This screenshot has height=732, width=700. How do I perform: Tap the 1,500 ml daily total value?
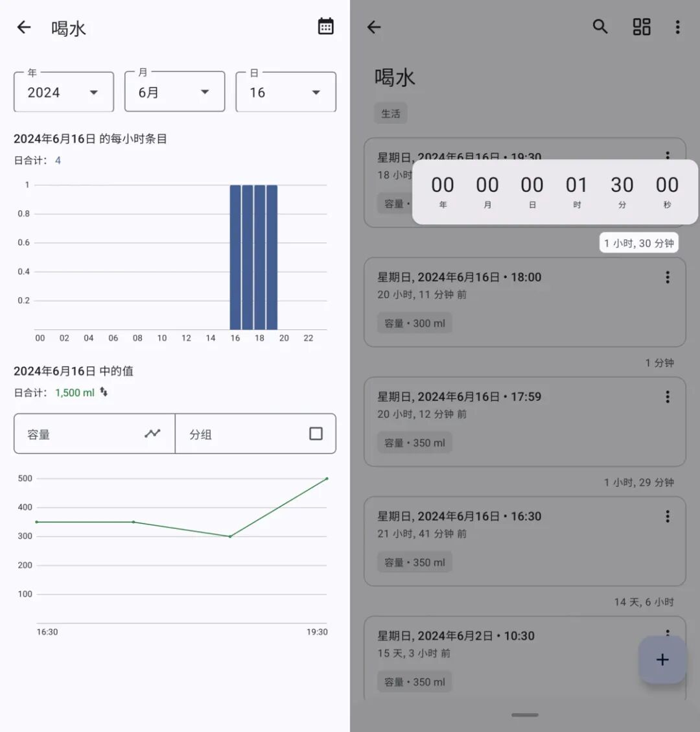click(75, 393)
